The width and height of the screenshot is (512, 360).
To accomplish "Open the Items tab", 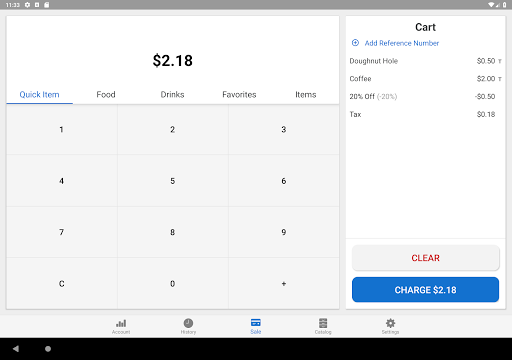I will point(306,95).
